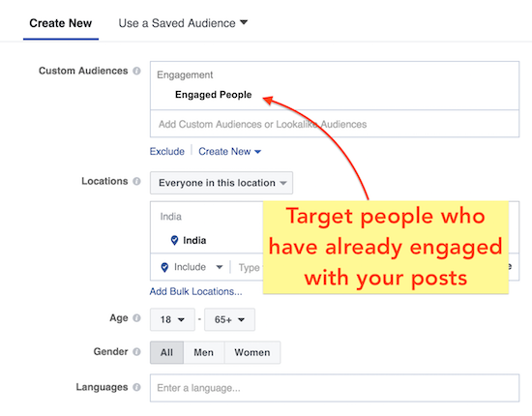Click the Enter a language field

pyautogui.click(x=335, y=388)
